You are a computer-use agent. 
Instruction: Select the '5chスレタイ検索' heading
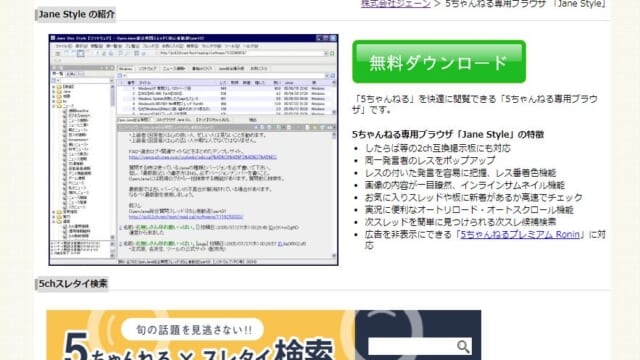click(x=73, y=283)
